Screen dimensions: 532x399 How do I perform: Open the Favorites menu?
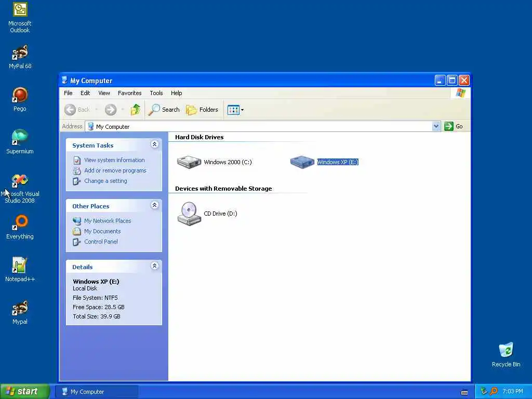point(129,93)
